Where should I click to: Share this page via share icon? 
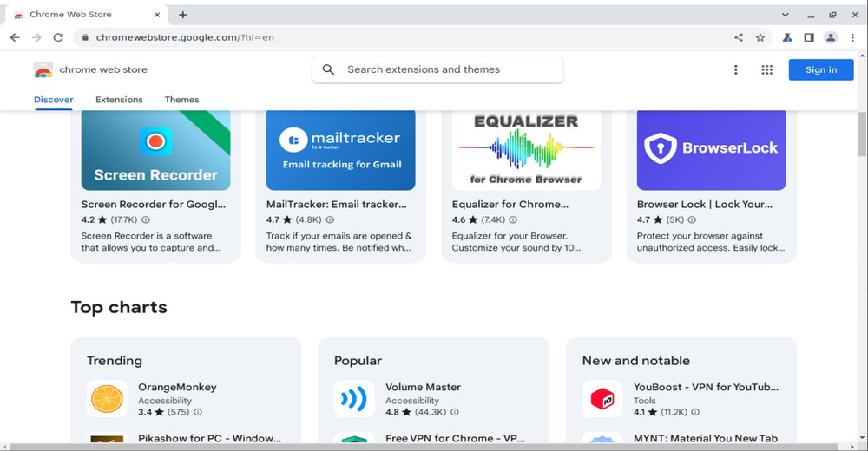coord(739,37)
